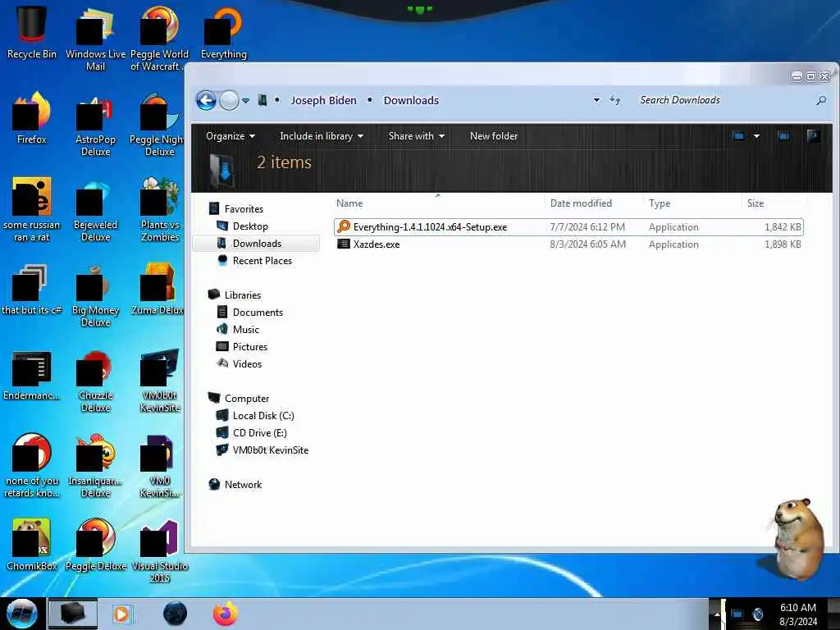Open Endermanch desktop icon
The width and height of the screenshot is (840, 630).
click(32, 375)
